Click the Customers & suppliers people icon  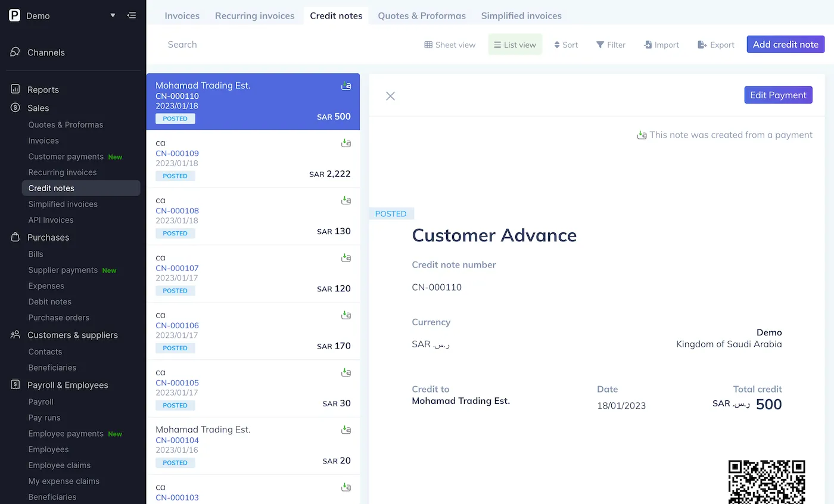pyautogui.click(x=15, y=335)
